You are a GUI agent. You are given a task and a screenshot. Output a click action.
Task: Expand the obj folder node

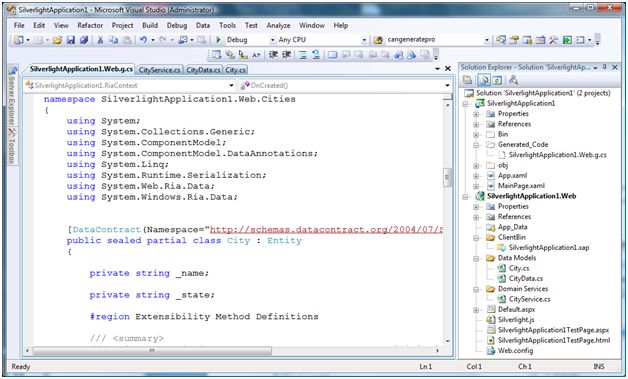coord(476,166)
